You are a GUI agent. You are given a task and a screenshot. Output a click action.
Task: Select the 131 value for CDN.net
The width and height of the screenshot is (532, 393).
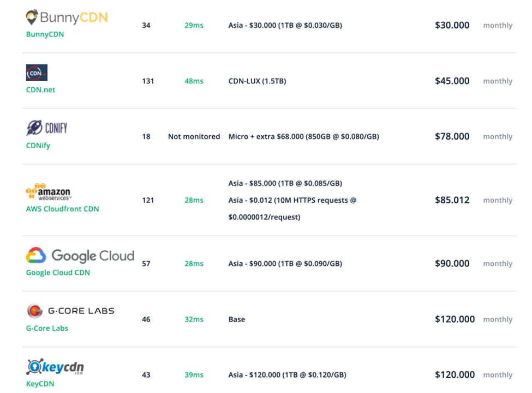pyautogui.click(x=148, y=81)
